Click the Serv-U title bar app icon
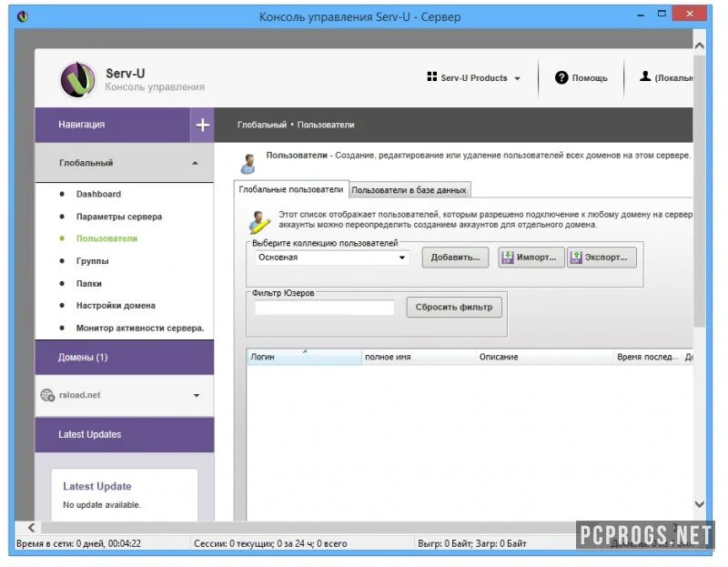The width and height of the screenshot is (728, 567). 23,16
